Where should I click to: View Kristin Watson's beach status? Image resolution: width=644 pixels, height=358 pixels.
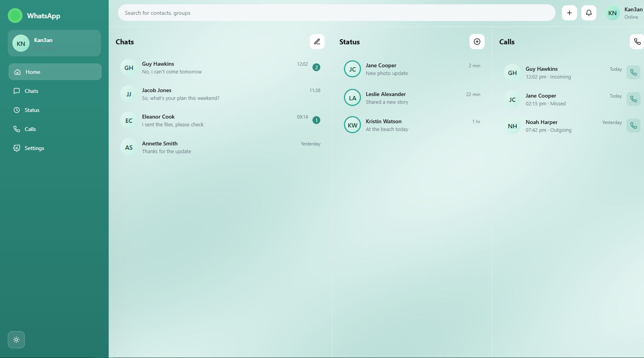[x=411, y=125]
